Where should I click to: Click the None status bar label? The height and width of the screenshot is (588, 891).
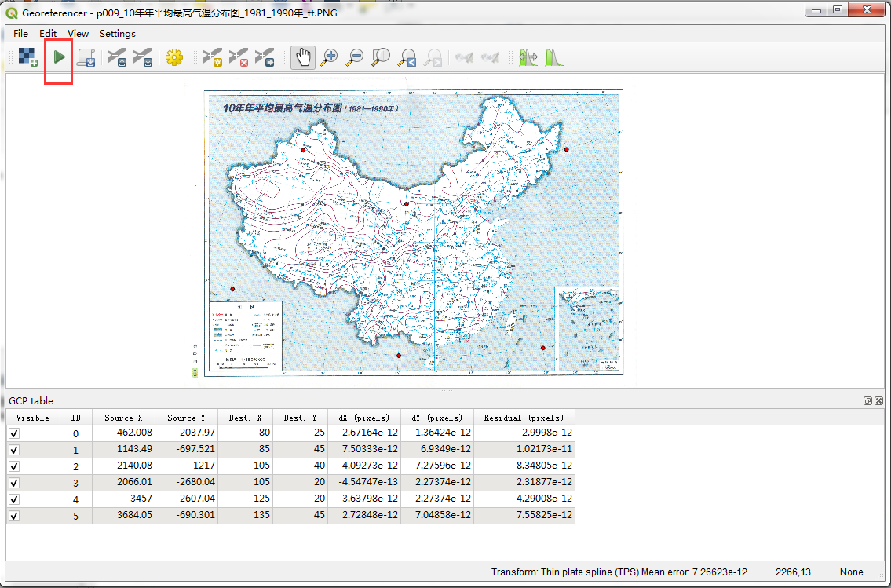(851, 572)
